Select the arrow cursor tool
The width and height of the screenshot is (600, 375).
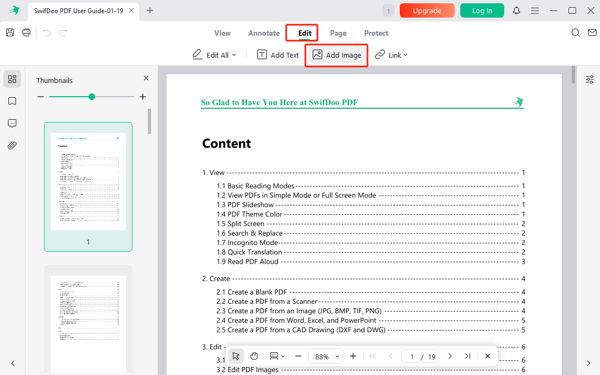tap(236, 356)
